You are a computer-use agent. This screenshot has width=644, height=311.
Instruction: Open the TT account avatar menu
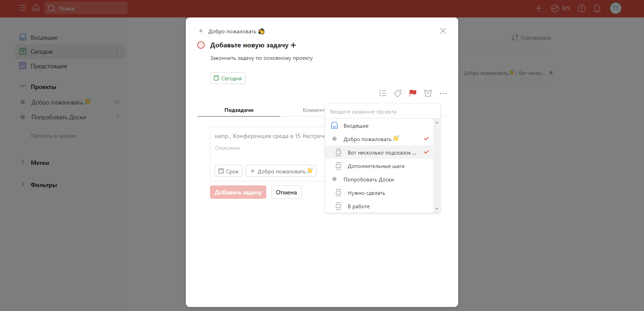(615, 8)
